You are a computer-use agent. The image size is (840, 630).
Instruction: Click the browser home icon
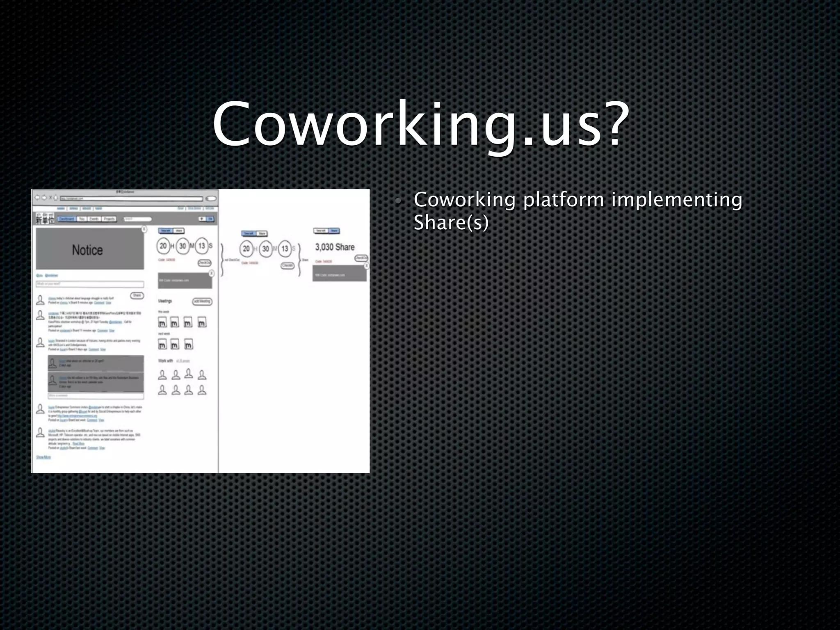(56, 199)
